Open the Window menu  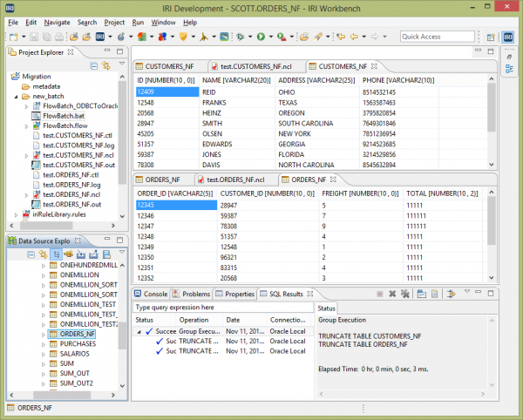[x=163, y=23]
